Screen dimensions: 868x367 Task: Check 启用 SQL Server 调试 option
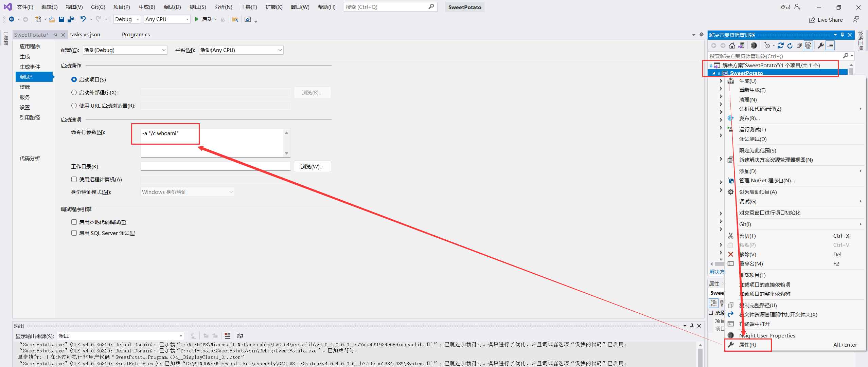coord(74,233)
